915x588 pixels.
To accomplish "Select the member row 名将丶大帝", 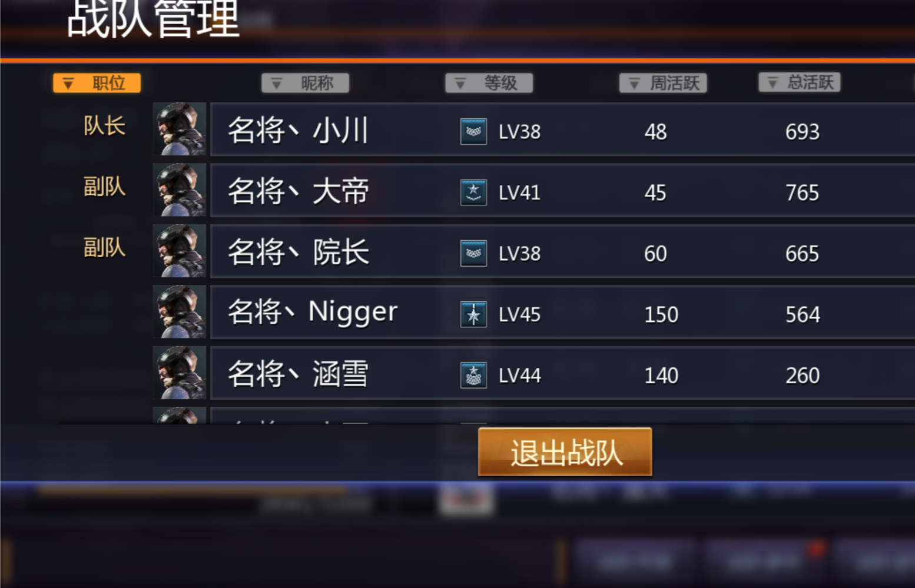I will click(563, 191).
